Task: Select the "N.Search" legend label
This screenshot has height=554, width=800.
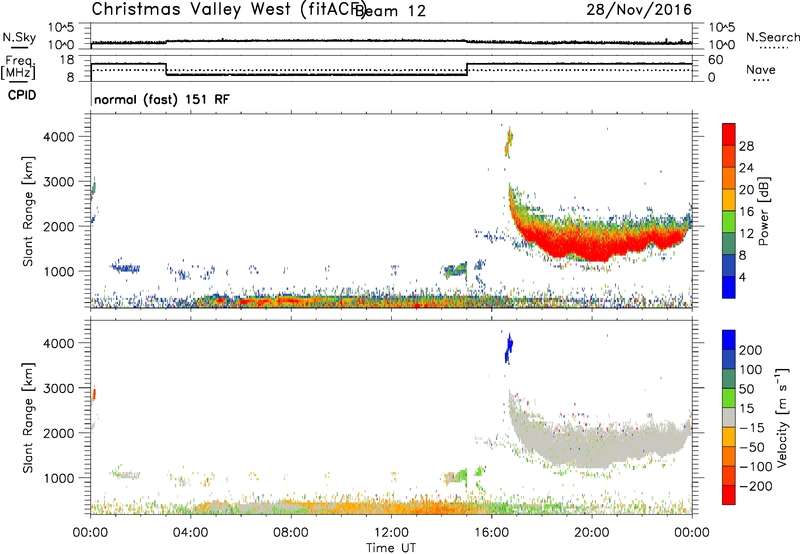Action: pos(772,37)
